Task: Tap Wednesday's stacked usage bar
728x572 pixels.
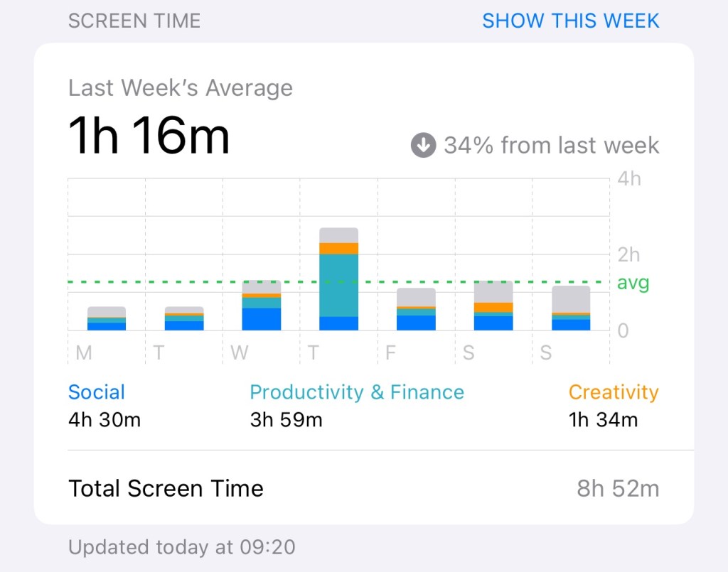Action: point(262,306)
